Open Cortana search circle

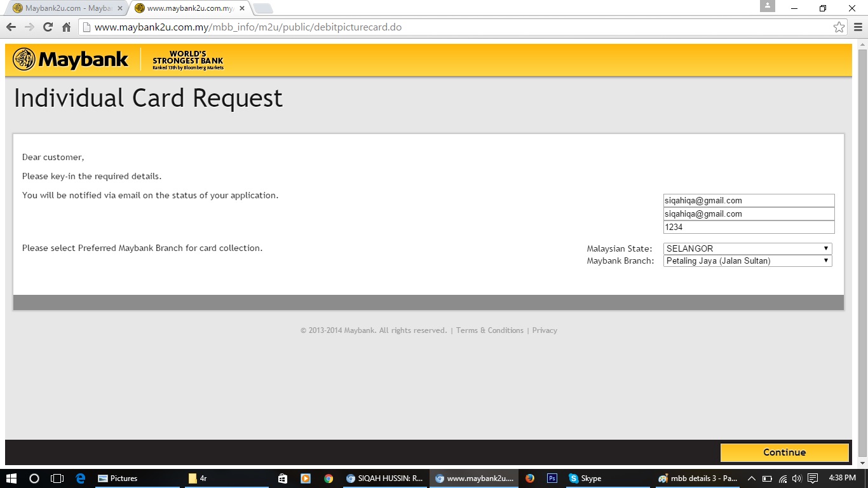click(x=34, y=478)
